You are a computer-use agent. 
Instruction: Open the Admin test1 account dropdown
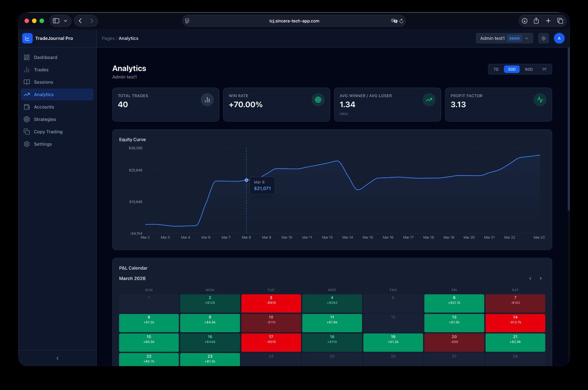tap(504, 38)
